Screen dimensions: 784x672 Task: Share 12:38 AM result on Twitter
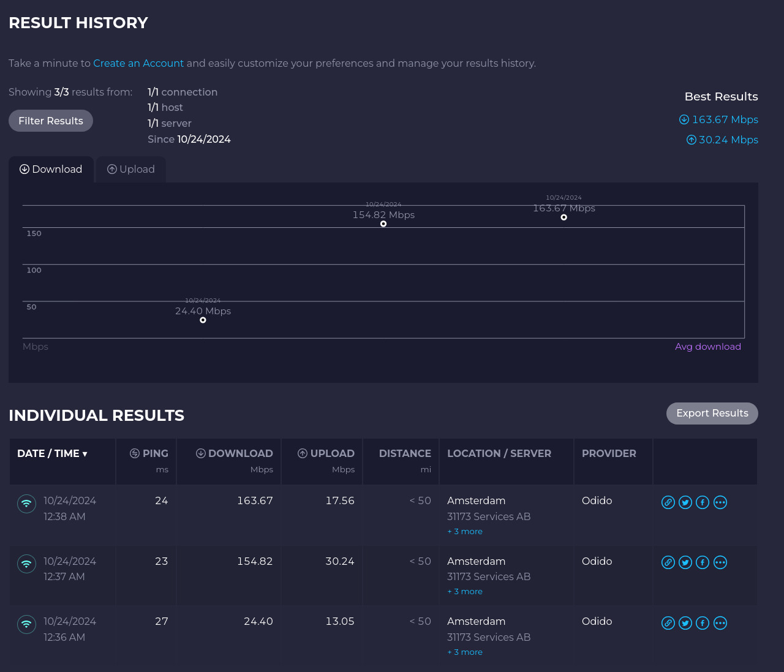coord(685,502)
